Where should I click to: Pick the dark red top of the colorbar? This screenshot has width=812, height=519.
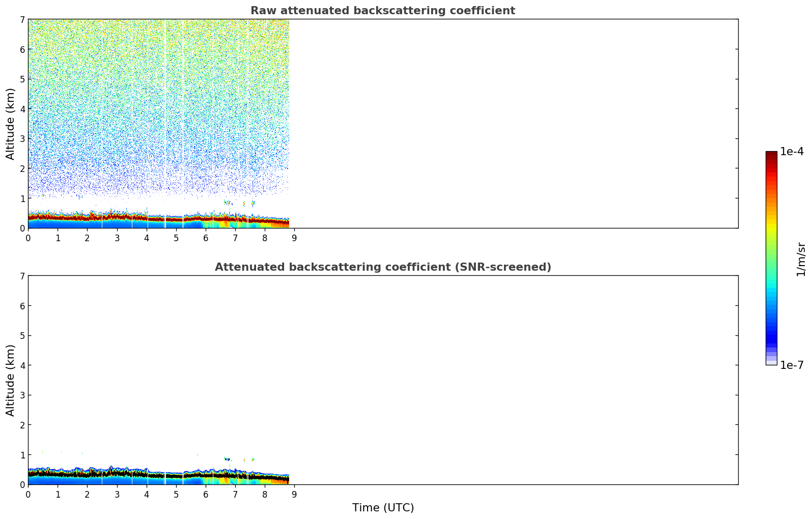click(771, 155)
